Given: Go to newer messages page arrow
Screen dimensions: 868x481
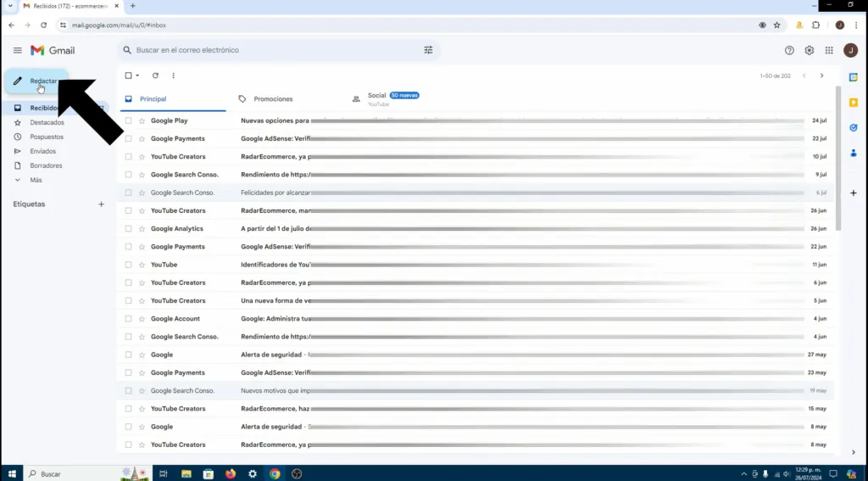Looking at the screenshot, I should (804, 76).
